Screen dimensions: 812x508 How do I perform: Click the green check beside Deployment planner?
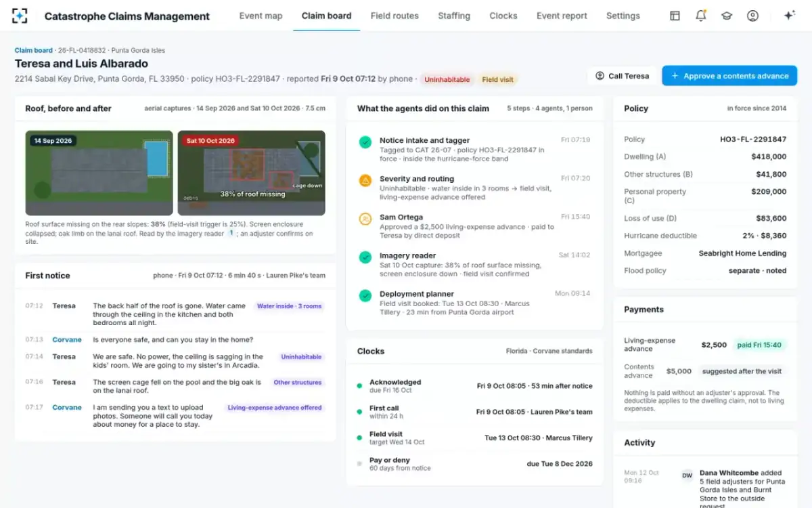[x=365, y=296]
